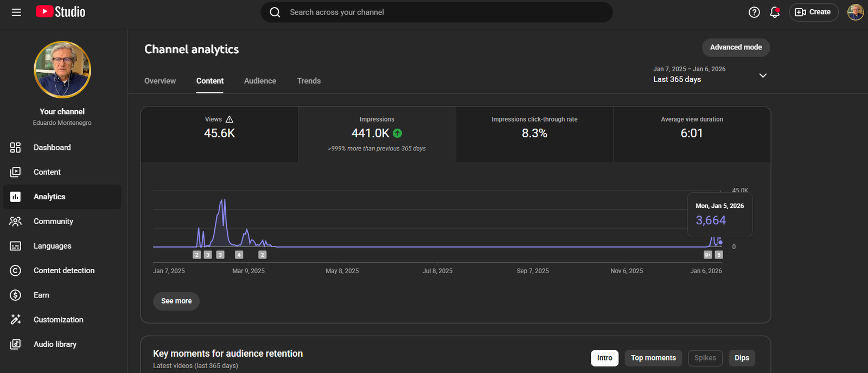Open Audio library from the sidebar
This screenshot has width=868, height=373.
[x=55, y=344]
